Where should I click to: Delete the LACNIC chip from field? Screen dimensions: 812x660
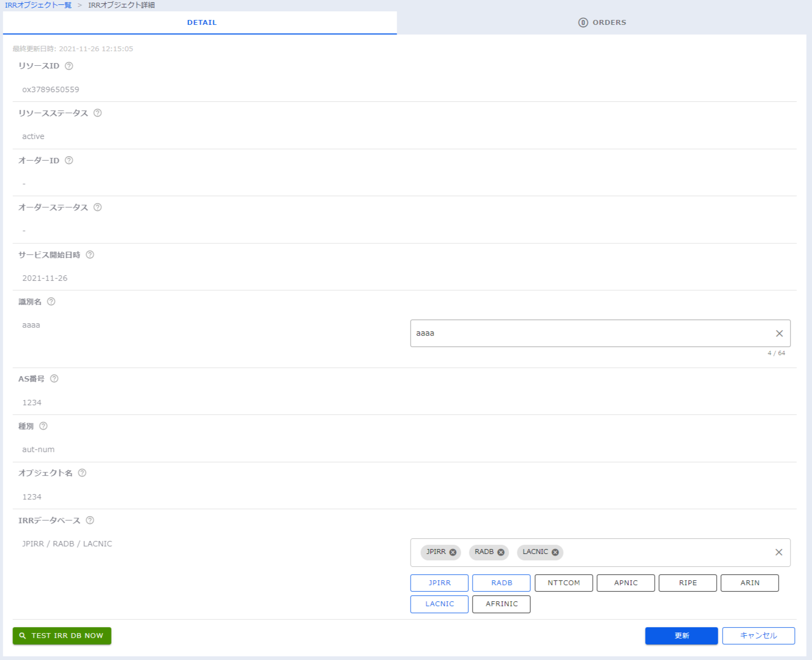555,552
